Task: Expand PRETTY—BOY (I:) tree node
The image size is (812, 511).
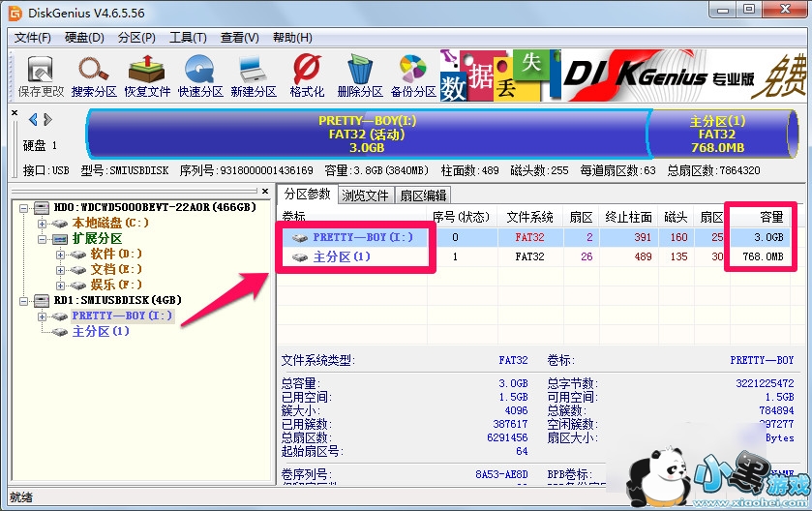Action: point(42,316)
